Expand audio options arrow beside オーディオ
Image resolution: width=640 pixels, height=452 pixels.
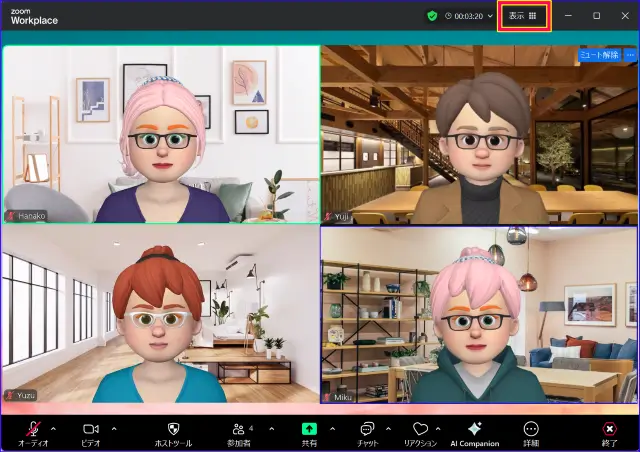point(53,427)
